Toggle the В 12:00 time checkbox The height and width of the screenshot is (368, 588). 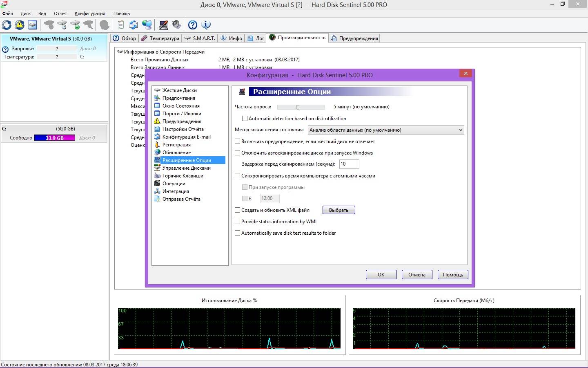[x=245, y=199]
